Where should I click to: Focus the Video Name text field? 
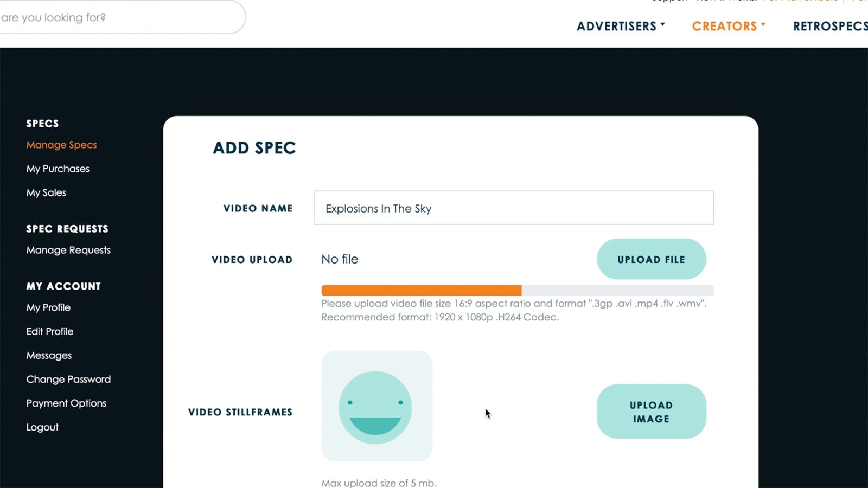coord(513,208)
